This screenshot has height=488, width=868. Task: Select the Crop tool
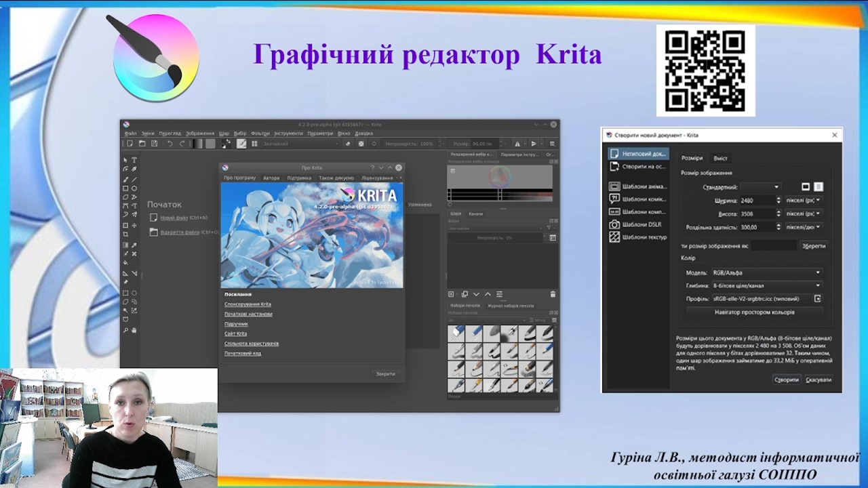pyautogui.click(x=125, y=234)
